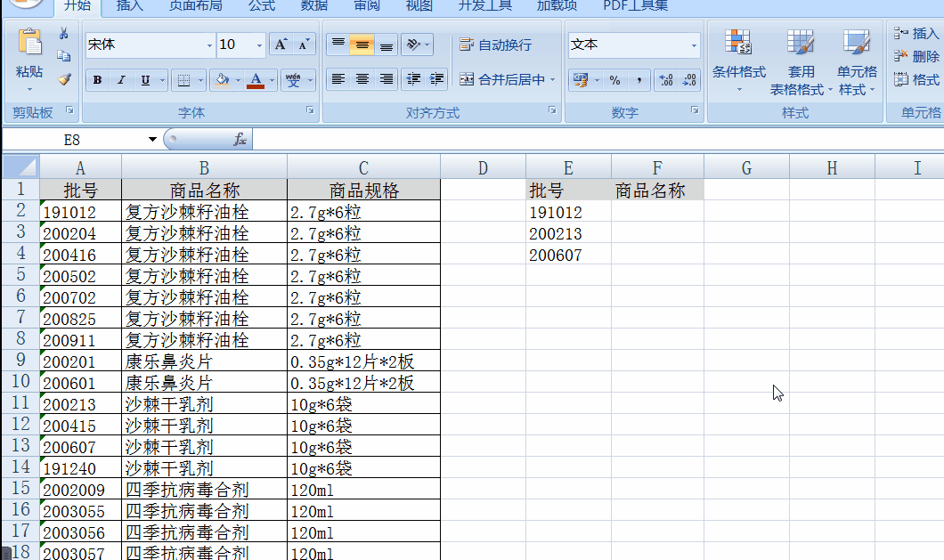
Task: Click the Increase Decimal icon
Action: pos(666,80)
